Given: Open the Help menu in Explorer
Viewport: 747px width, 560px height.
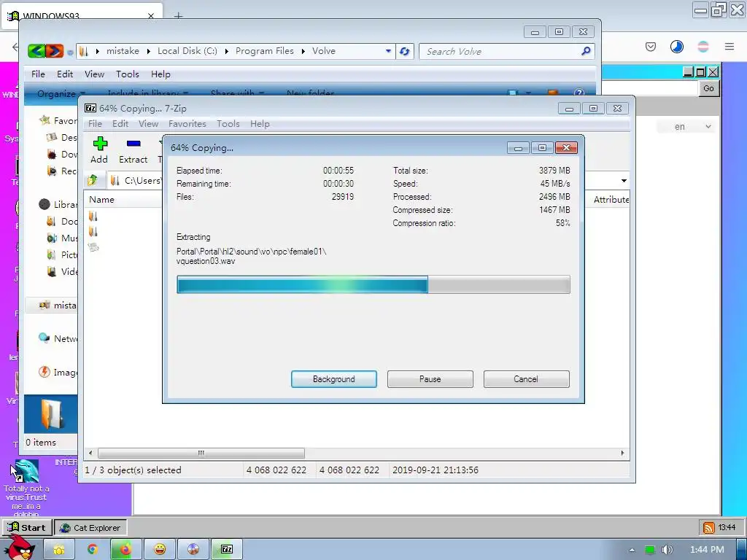Looking at the screenshot, I should (160, 74).
